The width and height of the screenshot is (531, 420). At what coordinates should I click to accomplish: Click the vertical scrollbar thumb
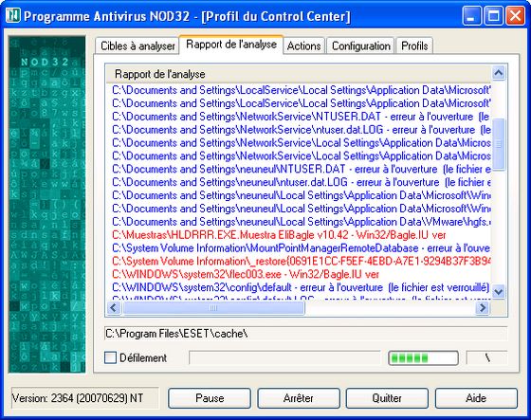[499, 143]
